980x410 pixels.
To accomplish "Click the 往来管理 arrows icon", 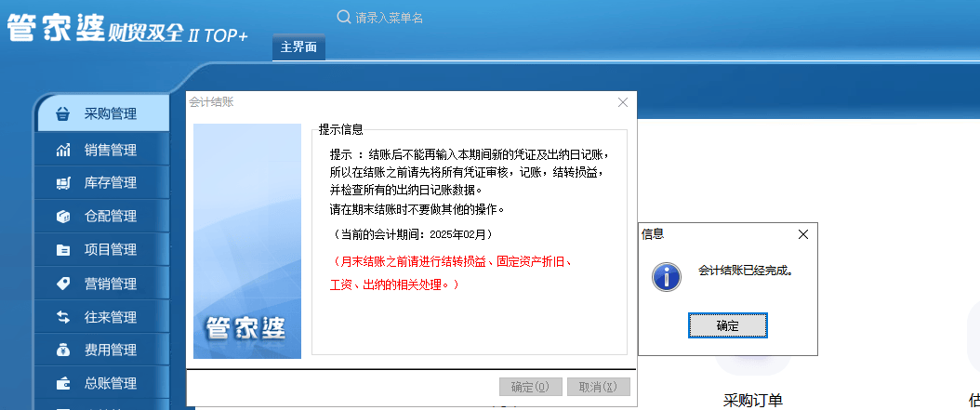I will pos(63,317).
